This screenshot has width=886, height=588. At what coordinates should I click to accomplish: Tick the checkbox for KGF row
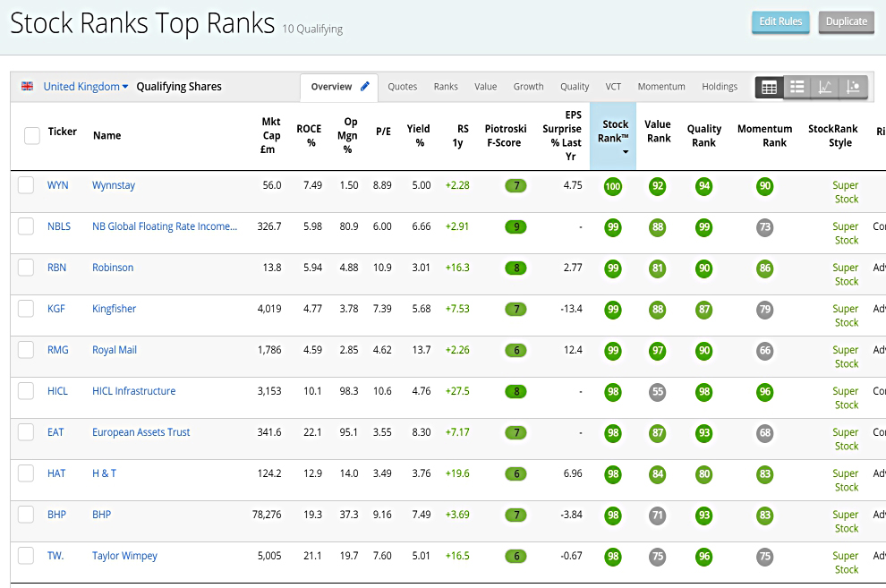[26, 309]
